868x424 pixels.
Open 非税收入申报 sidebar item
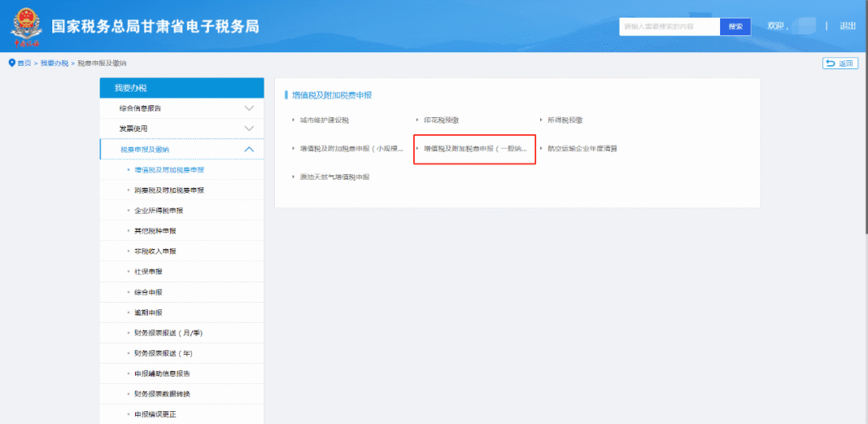pos(155,251)
